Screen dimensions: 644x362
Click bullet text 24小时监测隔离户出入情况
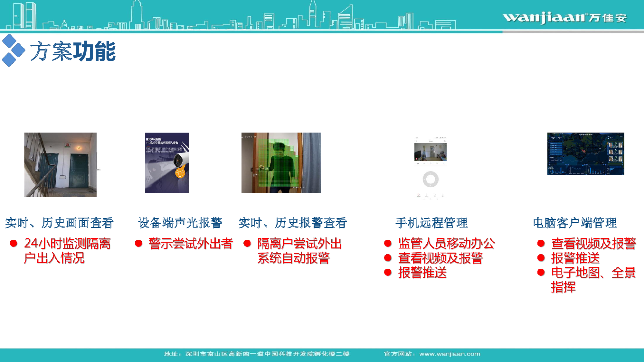click(x=67, y=251)
